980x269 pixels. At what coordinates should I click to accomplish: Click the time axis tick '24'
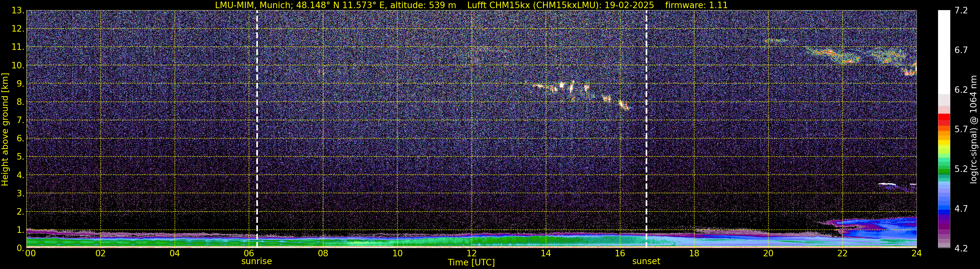[x=917, y=253]
